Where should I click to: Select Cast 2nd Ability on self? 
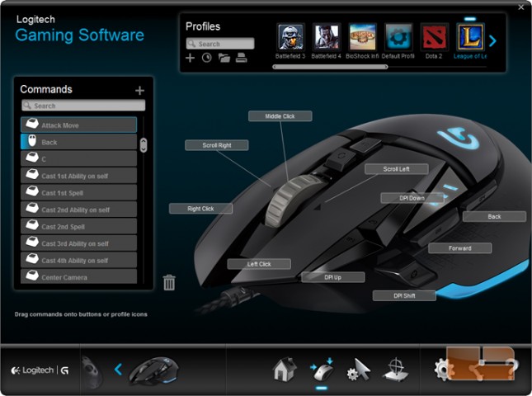(78, 210)
